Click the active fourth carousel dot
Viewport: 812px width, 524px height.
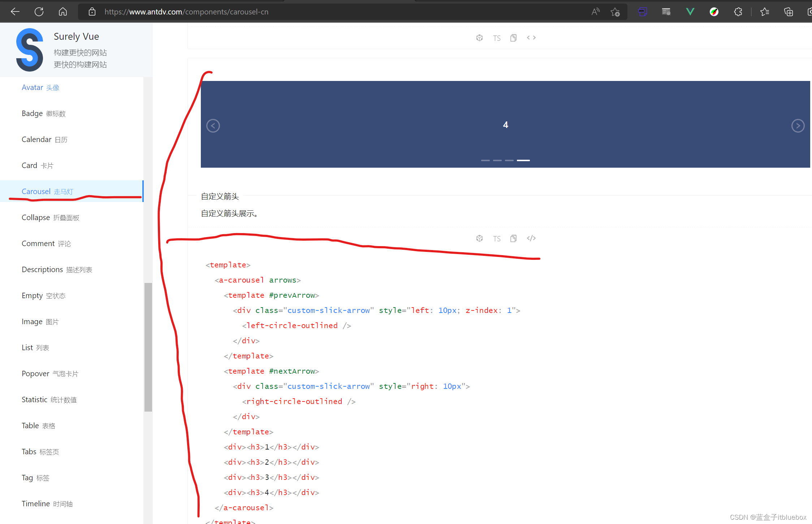pos(523,160)
